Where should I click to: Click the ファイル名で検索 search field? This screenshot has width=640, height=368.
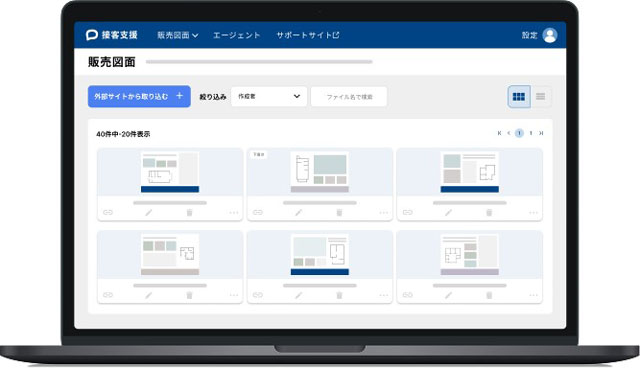click(349, 97)
